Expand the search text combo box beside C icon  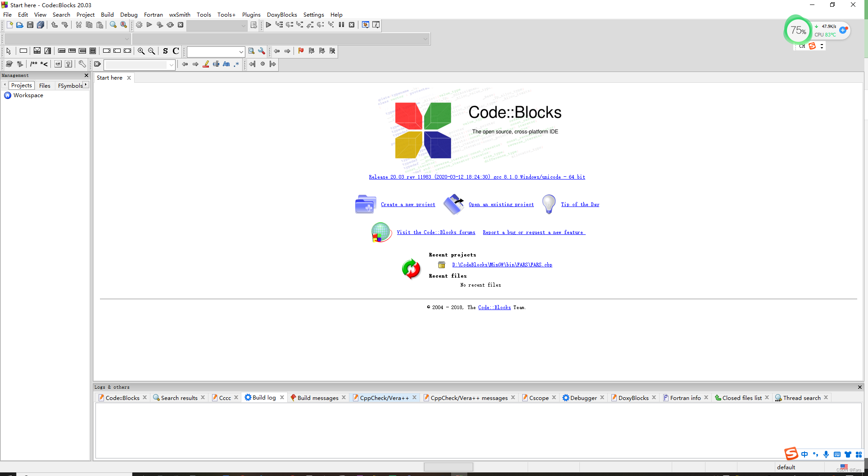241,52
